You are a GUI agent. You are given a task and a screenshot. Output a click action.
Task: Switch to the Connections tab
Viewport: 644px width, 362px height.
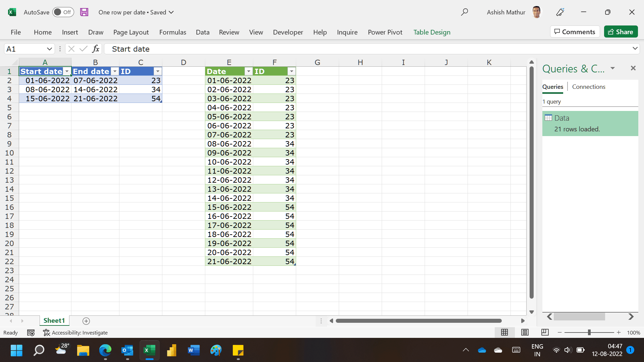[588, 87]
